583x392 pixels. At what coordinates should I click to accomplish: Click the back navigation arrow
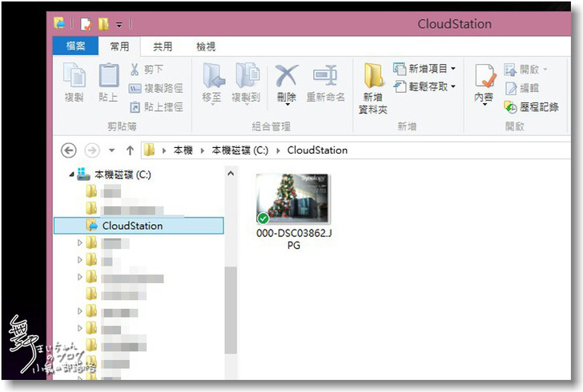pos(68,150)
